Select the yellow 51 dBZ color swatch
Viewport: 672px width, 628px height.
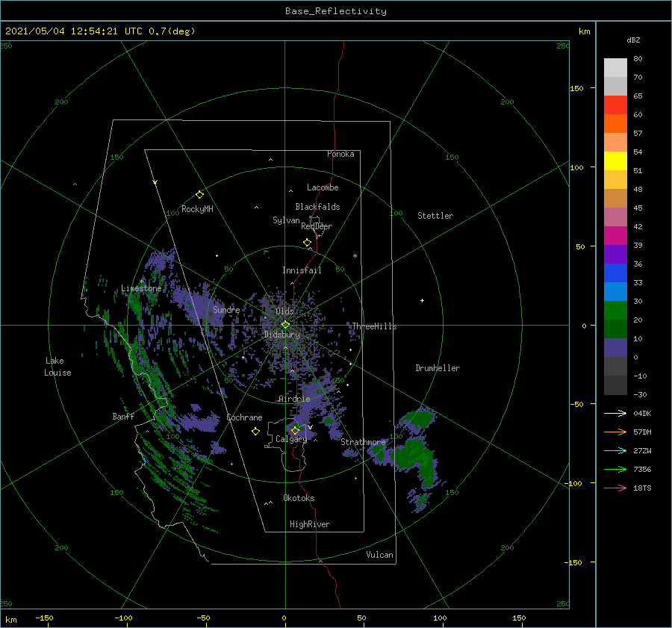pyautogui.click(x=615, y=161)
